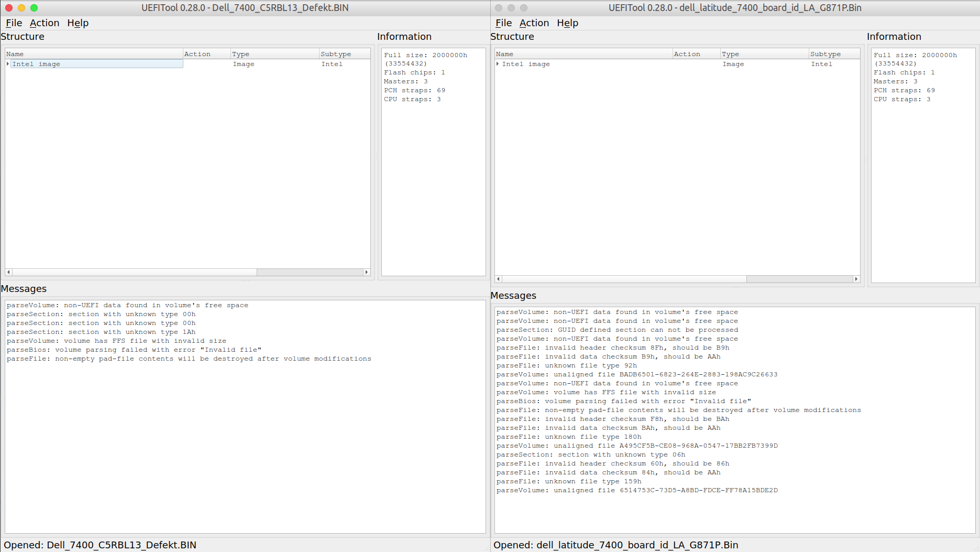This screenshot has width=980, height=552.
Task: Select Intel image row in Defekt.BIN window
Action: coord(188,64)
